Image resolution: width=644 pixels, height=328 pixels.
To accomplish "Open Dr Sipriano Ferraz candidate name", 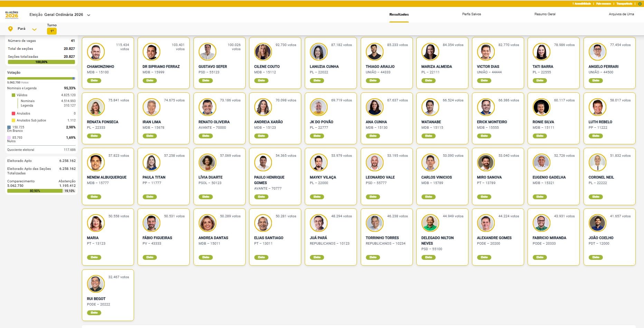I will 161,66.
